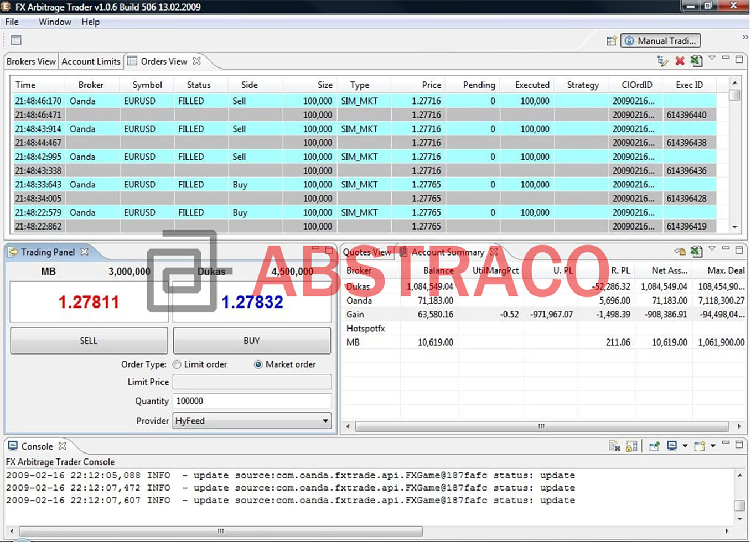
Task: Click the edit order pencil icon
Action: [x=662, y=61]
